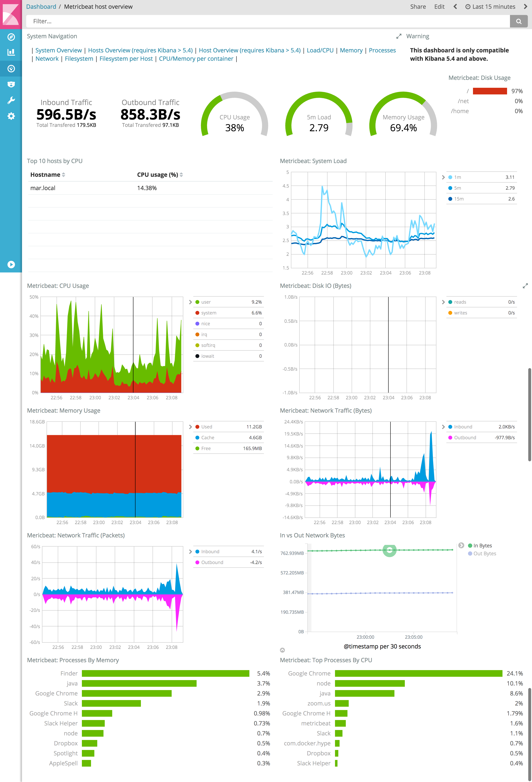Click the Used memory red legend swatch

197,427
